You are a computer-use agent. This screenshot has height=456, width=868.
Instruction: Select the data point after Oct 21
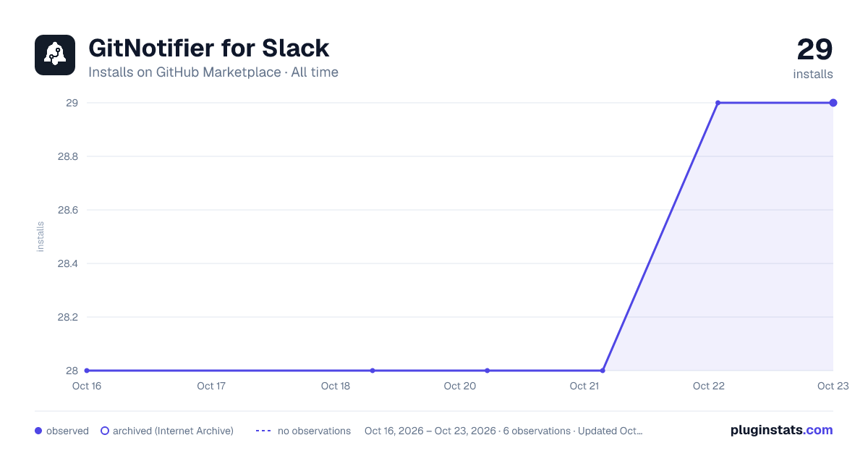(603, 371)
